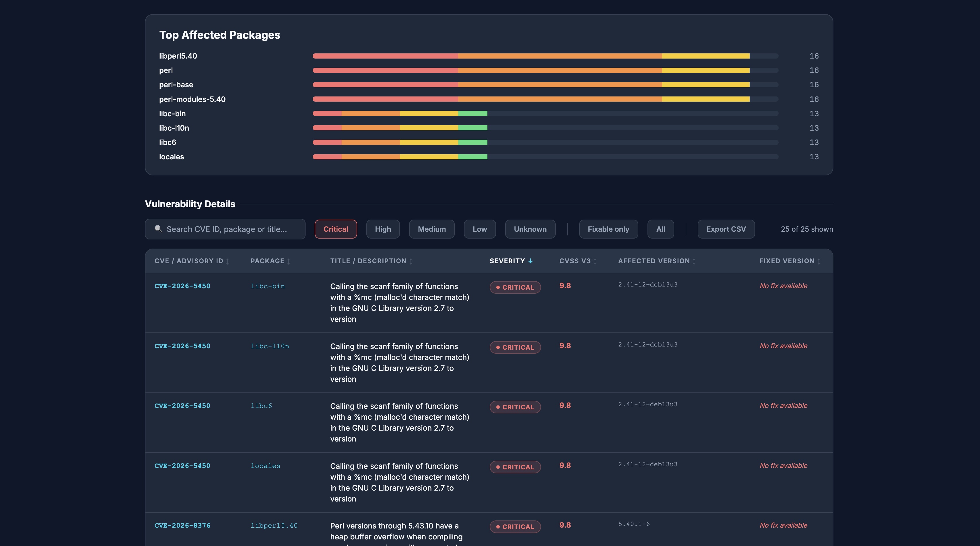Click perl label in Top Affected Packages
This screenshot has height=546, width=980.
tap(166, 70)
